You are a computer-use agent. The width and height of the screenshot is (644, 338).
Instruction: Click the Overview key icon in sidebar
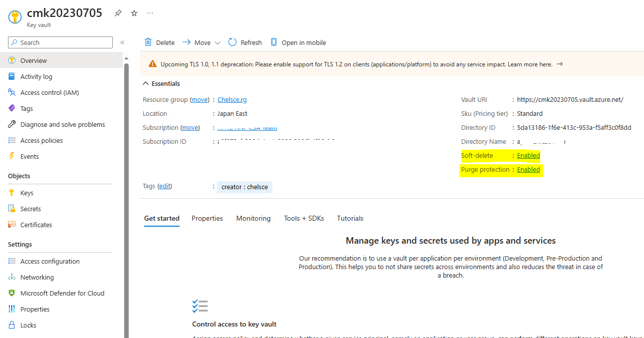click(x=12, y=60)
